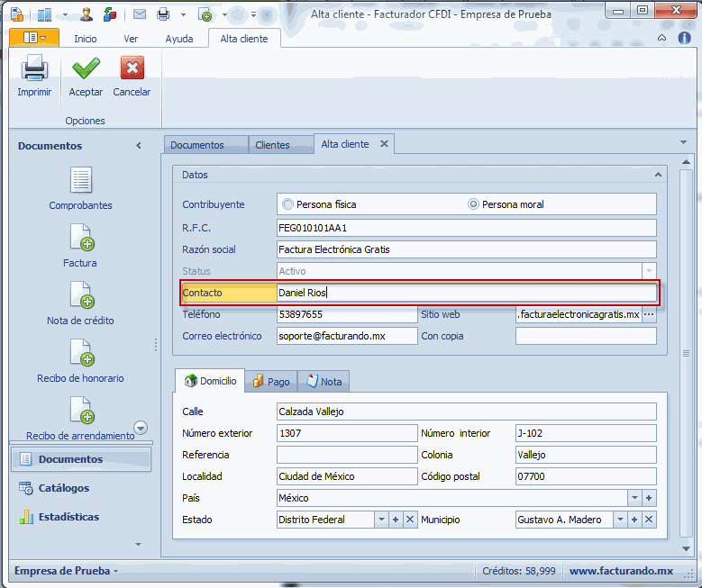Image resolution: width=702 pixels, height=588 pixels.
Task: Switch to the Clientes tab
Action: click(272, 145)
